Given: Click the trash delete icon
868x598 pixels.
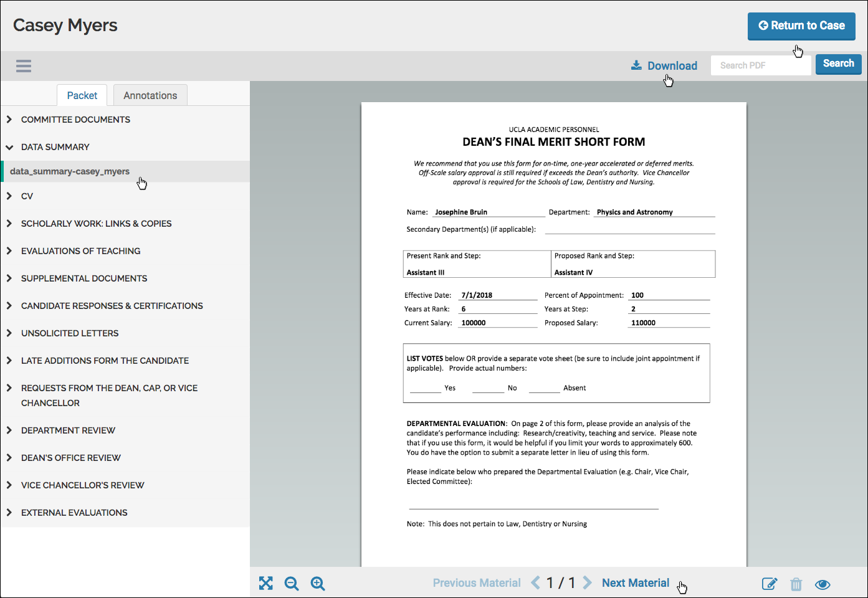Looking at the screenshot, I should 796,584.
